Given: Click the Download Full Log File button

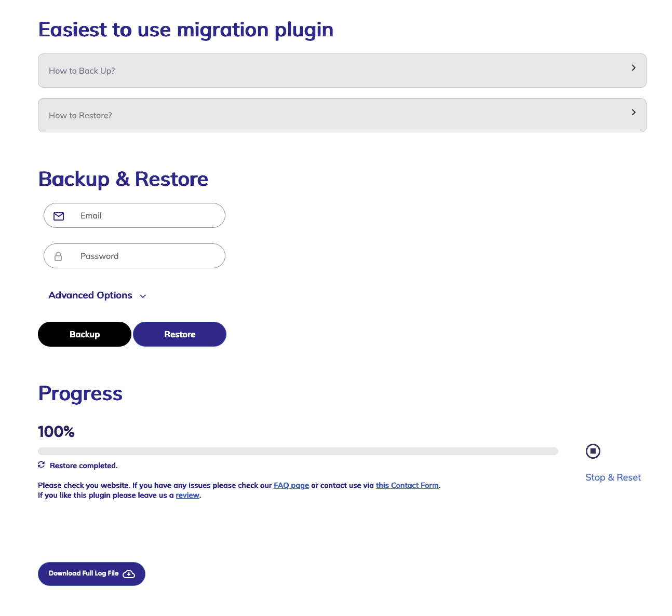Looking at the screenshot, I should pyautogui.click(x=84, y=573).
